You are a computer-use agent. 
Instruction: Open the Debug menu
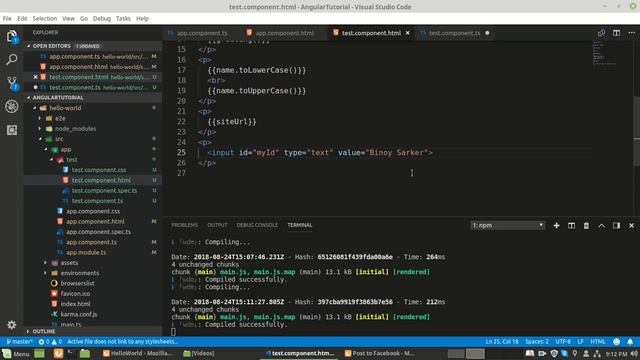pos(102,18)
